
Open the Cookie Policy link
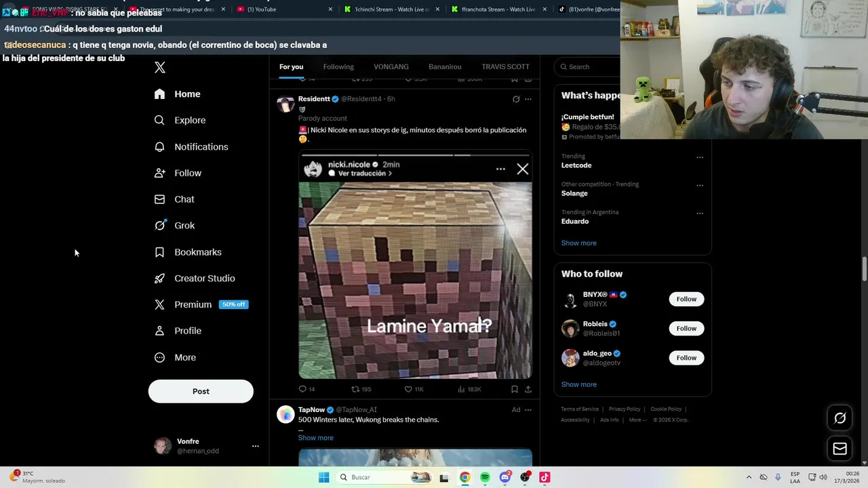(666, 409)
